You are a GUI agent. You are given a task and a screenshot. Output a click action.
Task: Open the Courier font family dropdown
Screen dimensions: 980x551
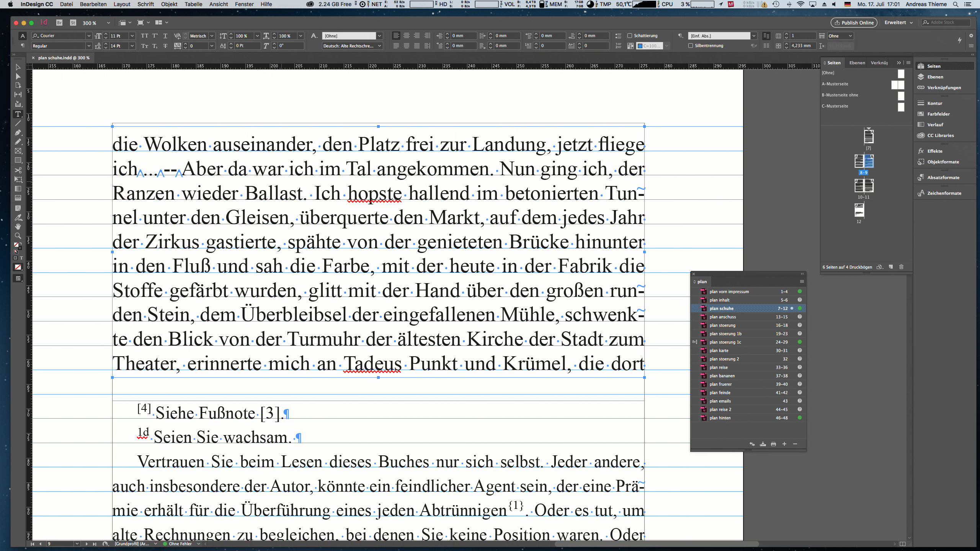pyautogui.click(x=89, y=36)
